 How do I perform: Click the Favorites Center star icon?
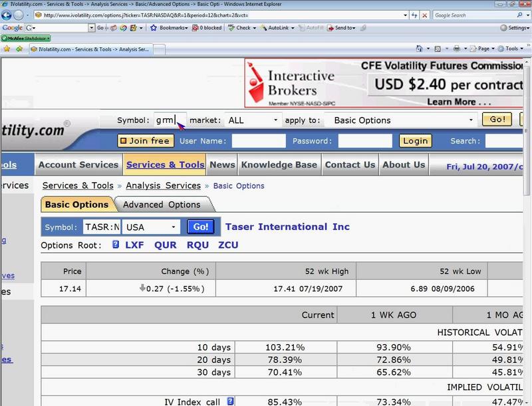tap(7, 49)
